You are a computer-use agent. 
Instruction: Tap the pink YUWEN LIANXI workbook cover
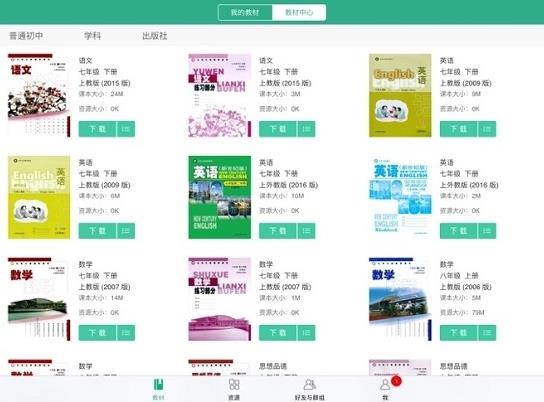[x=220, y=95]
